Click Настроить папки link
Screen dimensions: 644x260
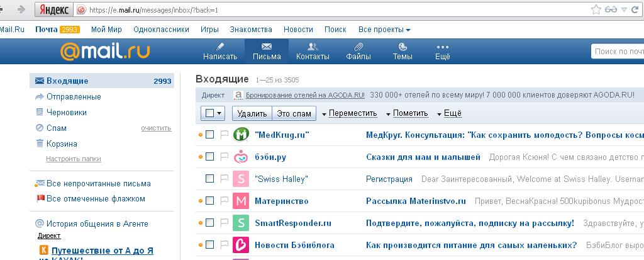coord(73,159)
